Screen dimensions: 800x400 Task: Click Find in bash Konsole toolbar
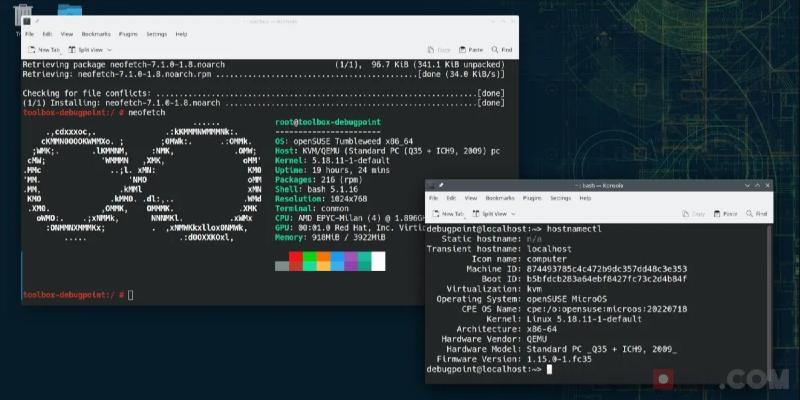(x=757, y=214)
